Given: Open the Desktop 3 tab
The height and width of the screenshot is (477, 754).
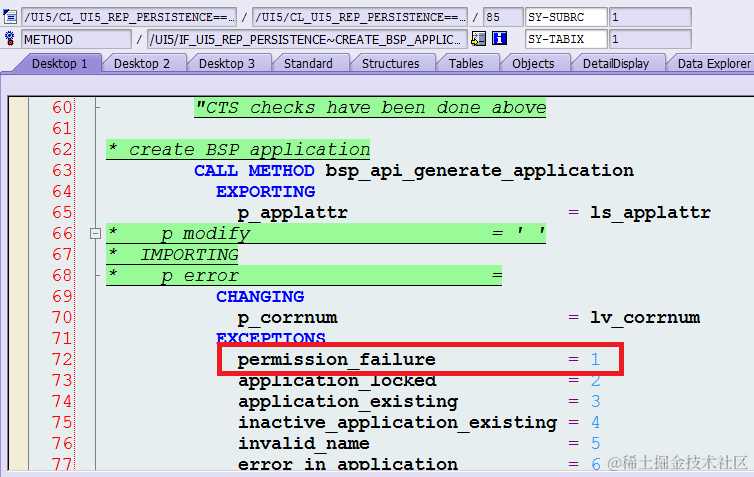Looking at the screenshot, I should pos(226,63).
